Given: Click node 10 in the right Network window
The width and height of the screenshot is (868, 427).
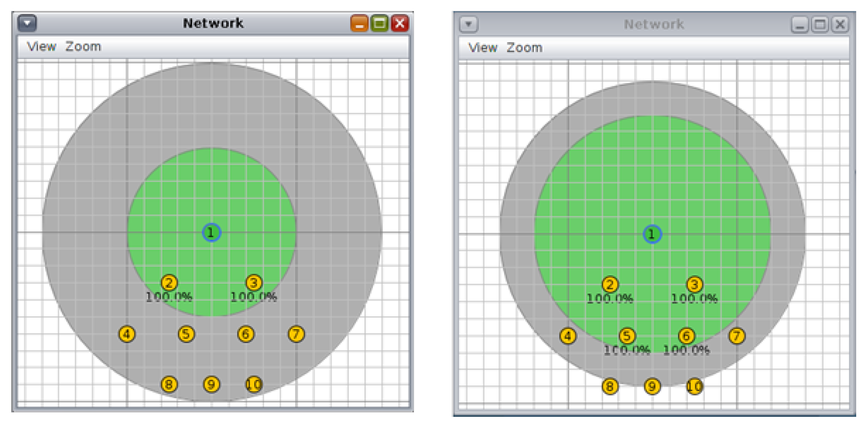Looking at the screenshot, I should (x=694, y=386).
